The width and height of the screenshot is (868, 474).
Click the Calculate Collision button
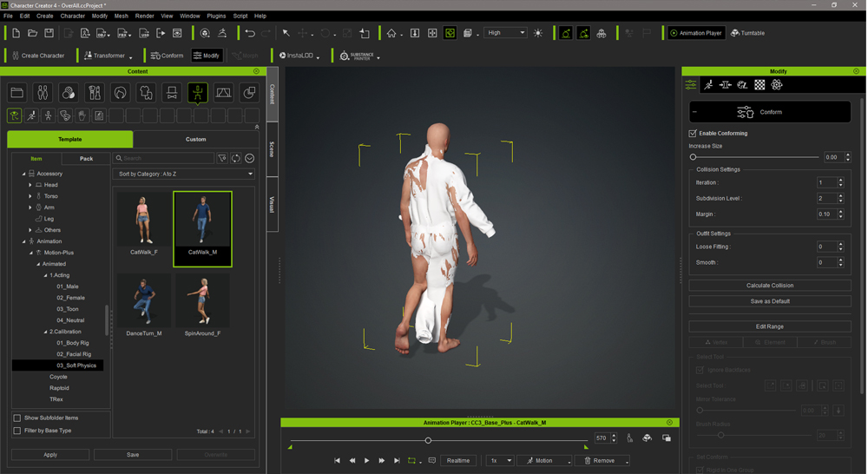(770, 286)
